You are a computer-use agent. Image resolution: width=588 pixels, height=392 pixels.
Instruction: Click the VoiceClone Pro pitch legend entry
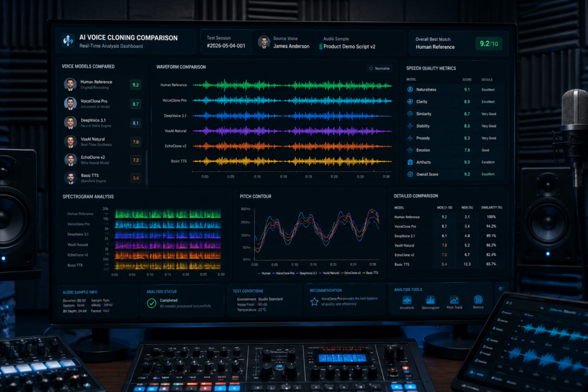point(284,273)
